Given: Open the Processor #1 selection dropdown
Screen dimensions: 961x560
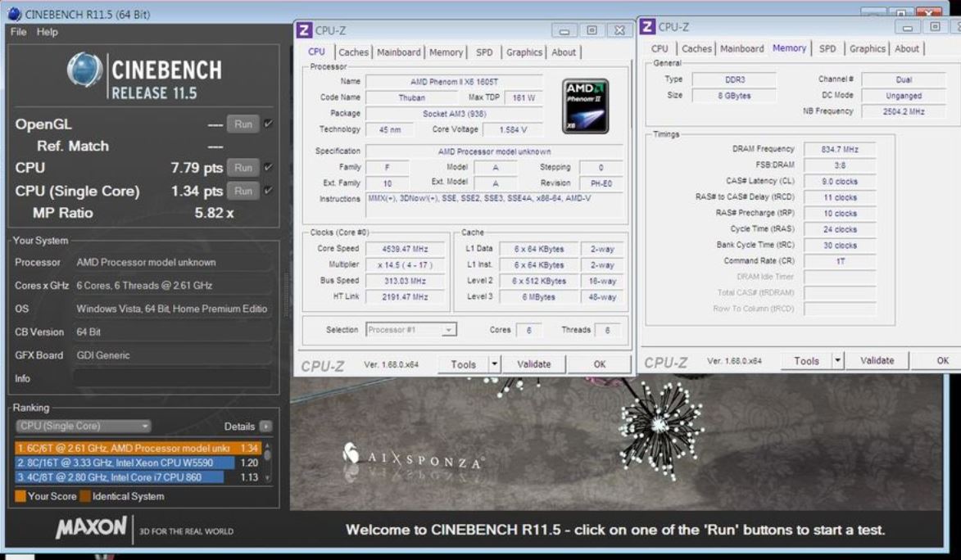Looking at the screenshot, I should coord(410,330).
